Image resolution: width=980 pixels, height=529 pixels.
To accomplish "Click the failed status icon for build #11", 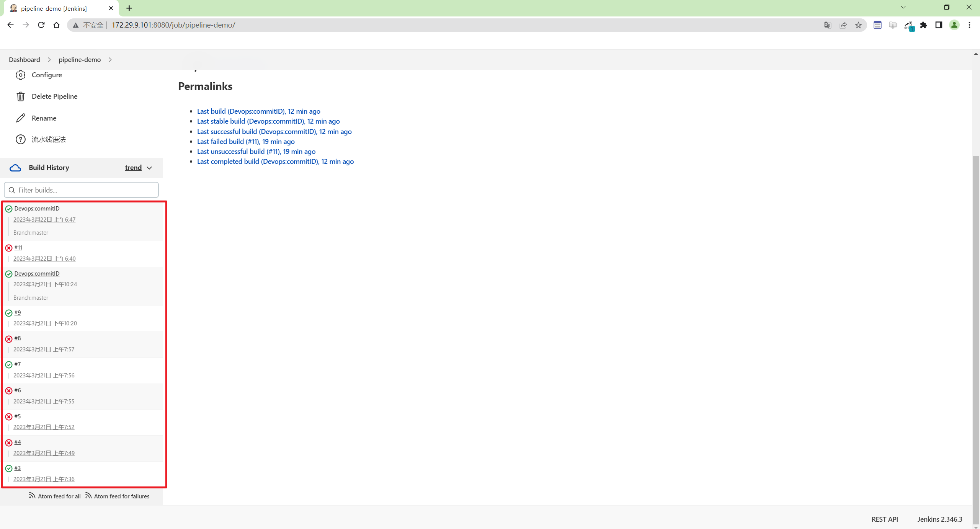I will (x=9, y=248).
